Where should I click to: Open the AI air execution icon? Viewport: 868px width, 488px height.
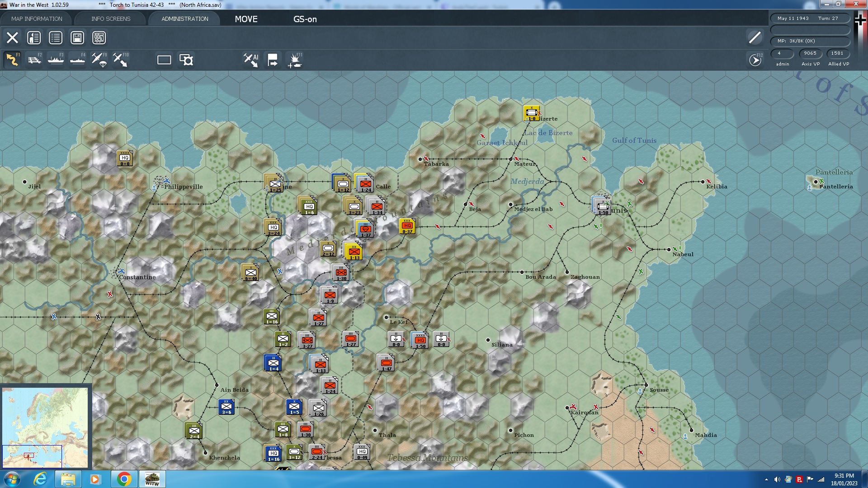251,60
